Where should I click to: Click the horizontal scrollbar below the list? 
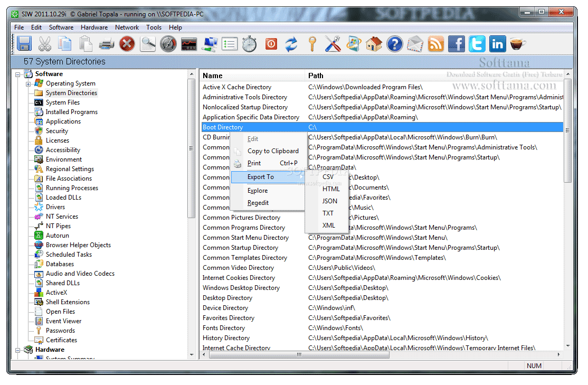[x=298, y=355]
